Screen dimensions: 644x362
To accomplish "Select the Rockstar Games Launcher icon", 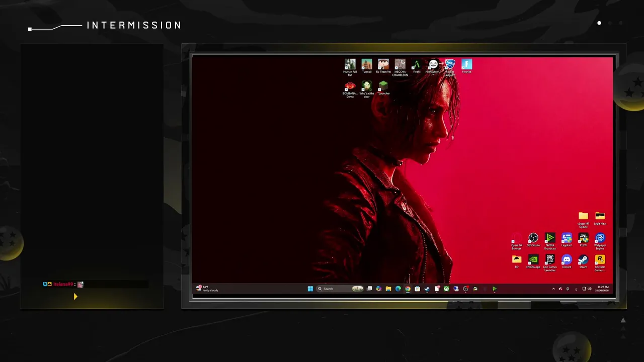I will [x=600, y=263].
